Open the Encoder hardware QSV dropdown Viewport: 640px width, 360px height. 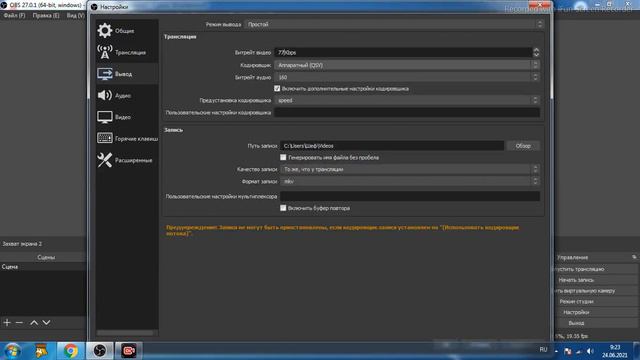(x=407, y=65)
